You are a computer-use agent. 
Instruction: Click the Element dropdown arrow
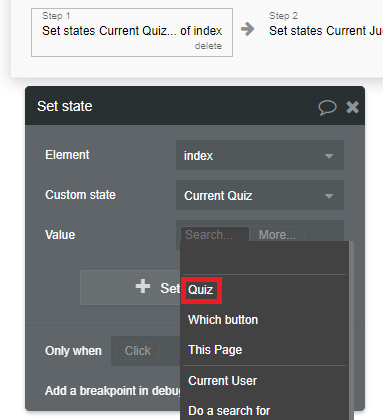(329, 156)
